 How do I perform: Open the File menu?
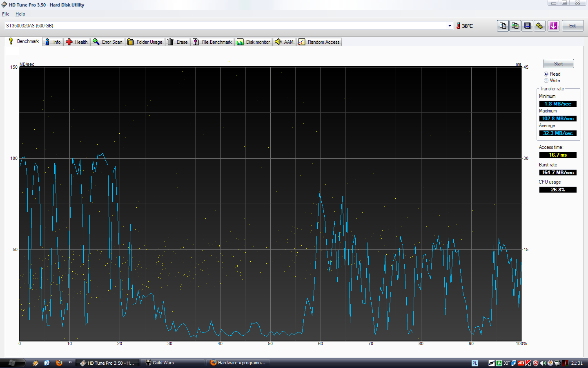pyautogui.click(x=6, y=14)
